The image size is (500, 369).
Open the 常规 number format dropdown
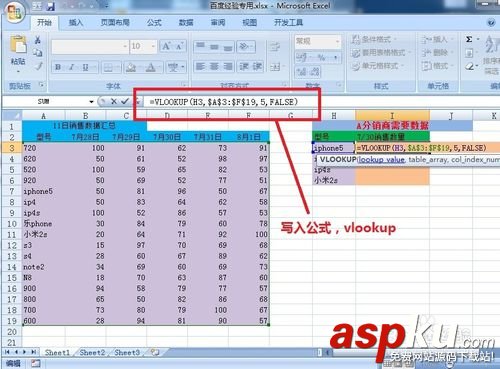click(x=337, y=41)
